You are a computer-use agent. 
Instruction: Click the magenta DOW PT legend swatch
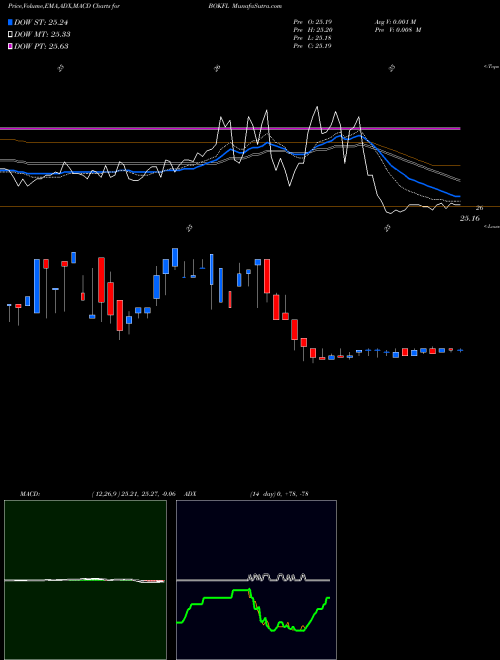10,46
